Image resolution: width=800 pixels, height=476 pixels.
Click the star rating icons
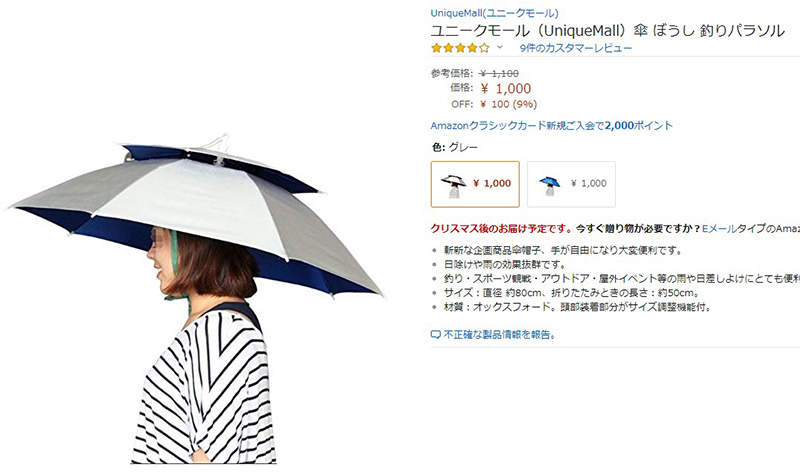tap(460, 48)
